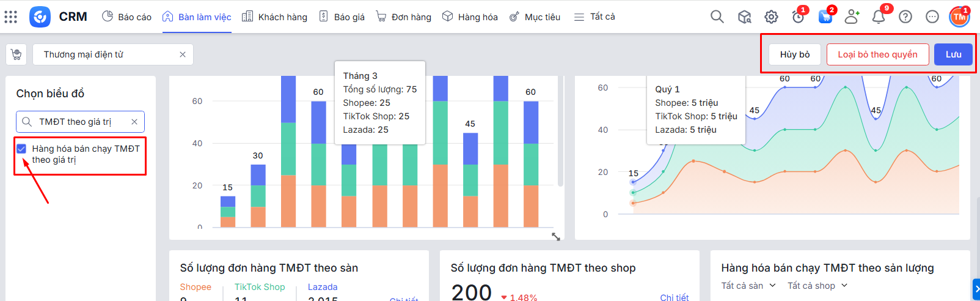980x301 pixels.
Task: Click the Loại bỏ theo quyền button
Action: click(x=877, y=54)
